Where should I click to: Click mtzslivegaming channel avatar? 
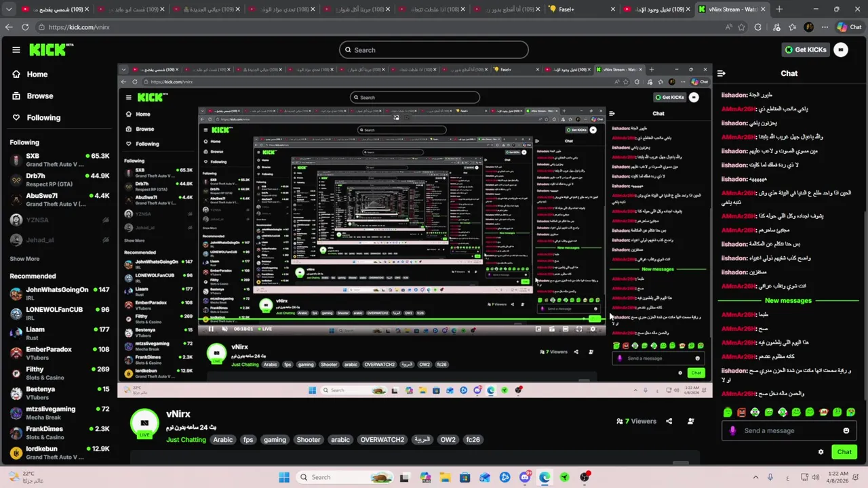click(16, 413)
